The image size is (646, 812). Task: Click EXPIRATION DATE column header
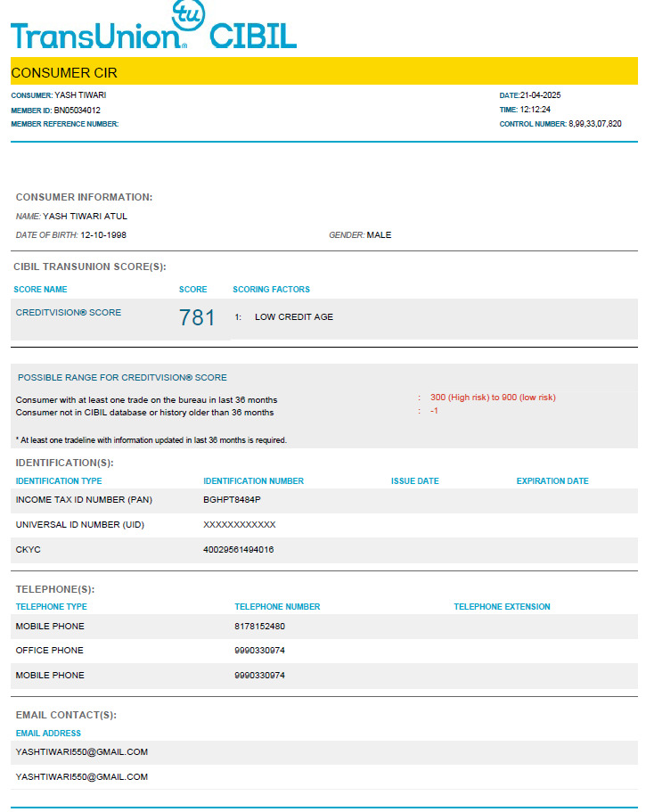(x=552, y=481)
